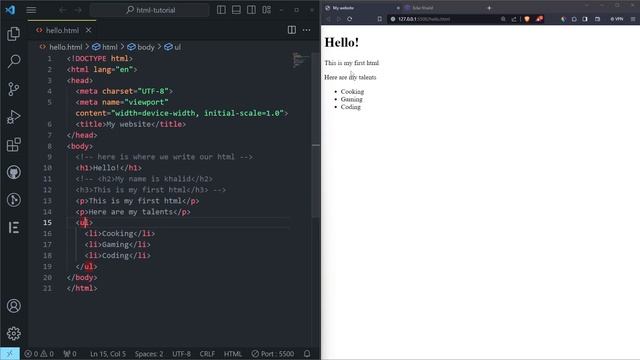640x360 pixels.
Task: Change the language mode via HTML
Action: coord(233,354)
